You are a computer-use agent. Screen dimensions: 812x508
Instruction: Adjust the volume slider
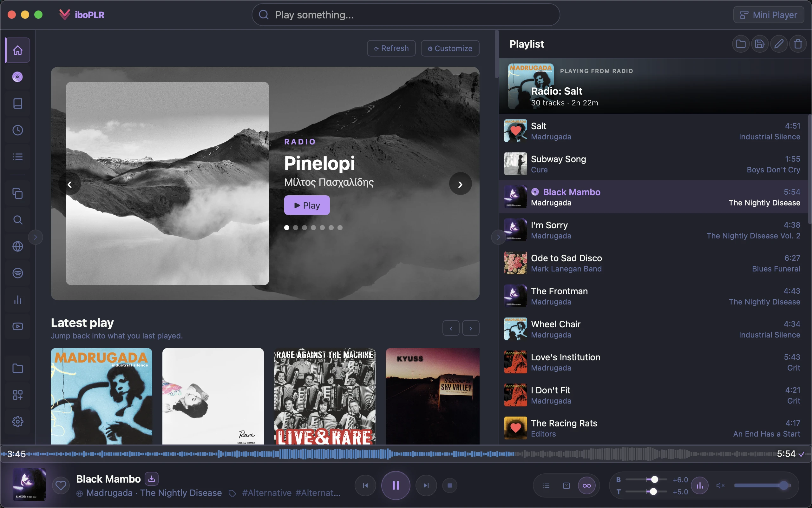(762, 485)
